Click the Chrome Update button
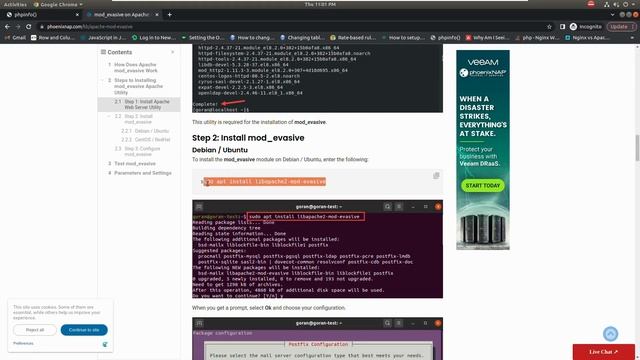Viewport: 640px width, 360px height. pyautogui.click(x=622, y=27)
